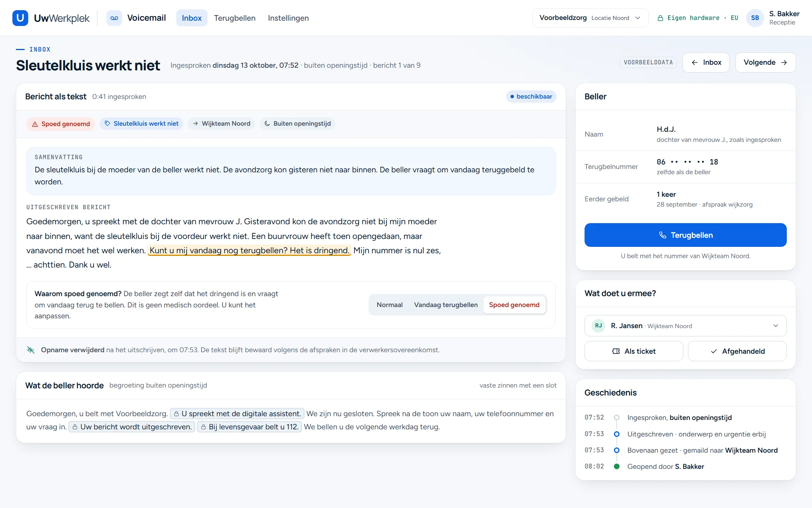812x508 pixels.
Task: Set urgency to Normaal
Action: (x=389, y=305)
